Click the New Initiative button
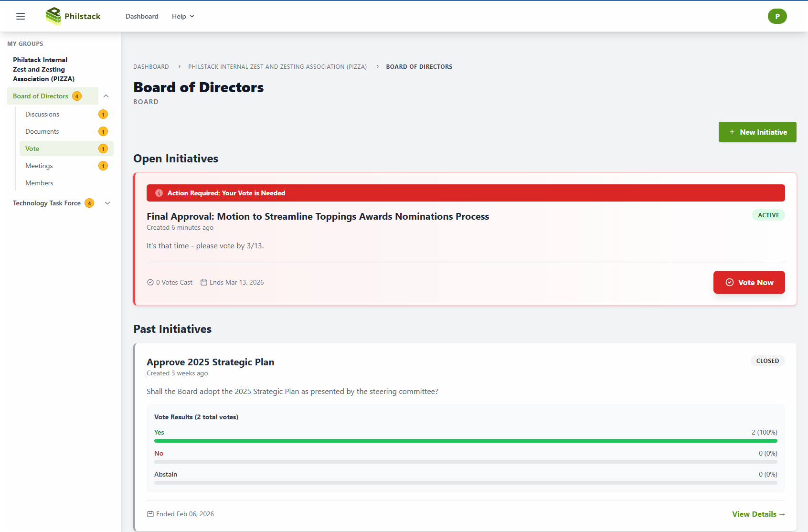 (757, 132)
